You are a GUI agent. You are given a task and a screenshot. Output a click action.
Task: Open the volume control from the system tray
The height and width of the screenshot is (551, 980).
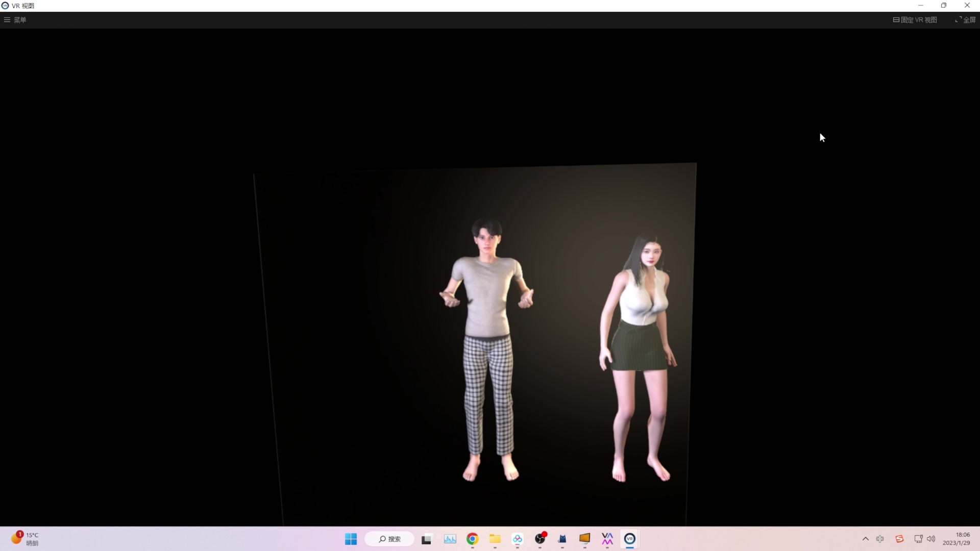click(x=932, y=539)
